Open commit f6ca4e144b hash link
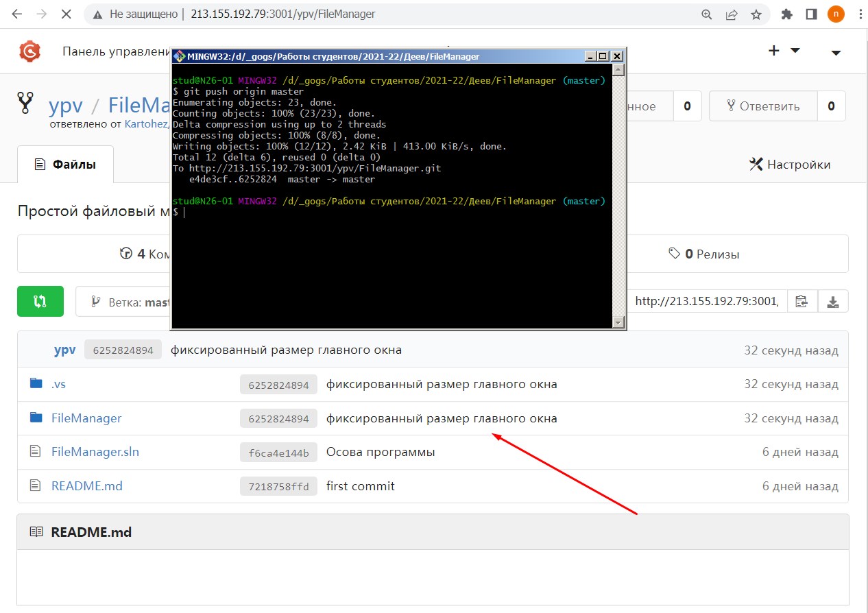 click(278, 453)
